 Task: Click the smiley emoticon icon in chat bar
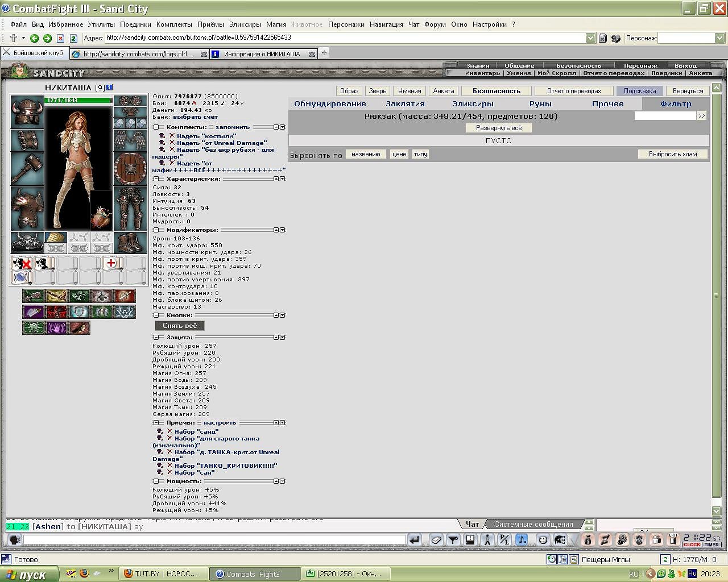click(x=543, y=540)
